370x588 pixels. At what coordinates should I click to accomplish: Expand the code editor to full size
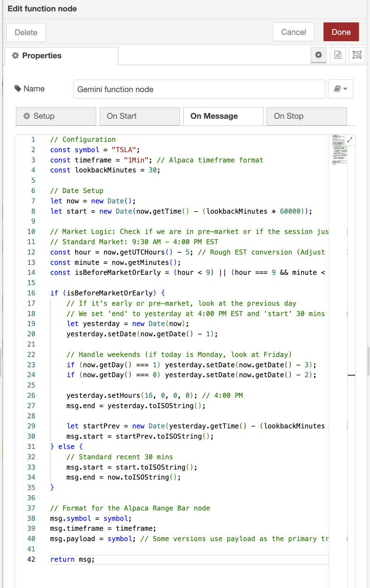(x=350, y=140)
